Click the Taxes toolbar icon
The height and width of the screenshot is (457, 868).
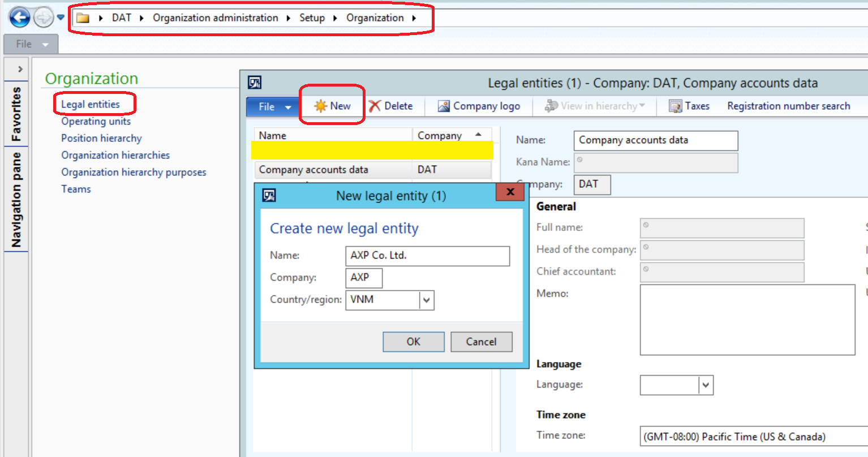pos(675,106)
